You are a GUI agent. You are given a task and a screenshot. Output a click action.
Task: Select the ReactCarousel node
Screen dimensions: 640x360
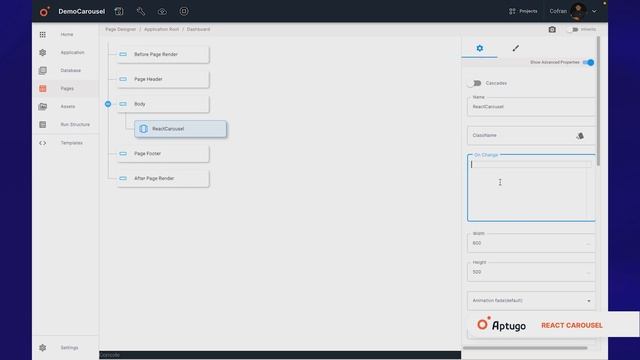180,129
